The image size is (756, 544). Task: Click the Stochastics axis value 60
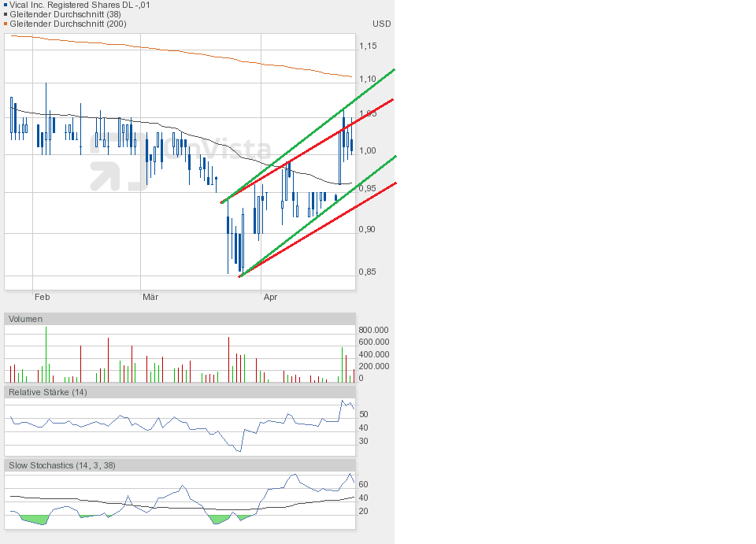(x=364, y=484)
